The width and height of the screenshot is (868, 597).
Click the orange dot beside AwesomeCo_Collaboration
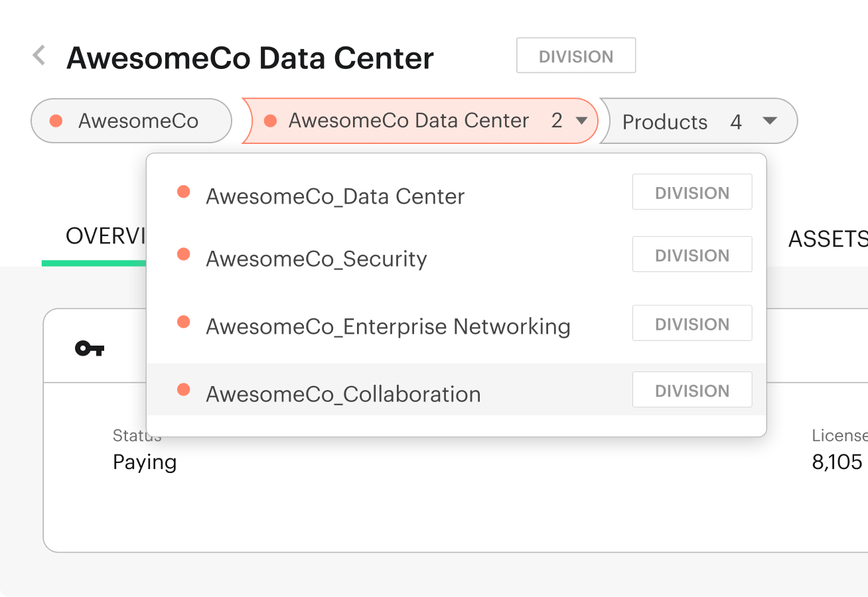(x=183, y=389)
